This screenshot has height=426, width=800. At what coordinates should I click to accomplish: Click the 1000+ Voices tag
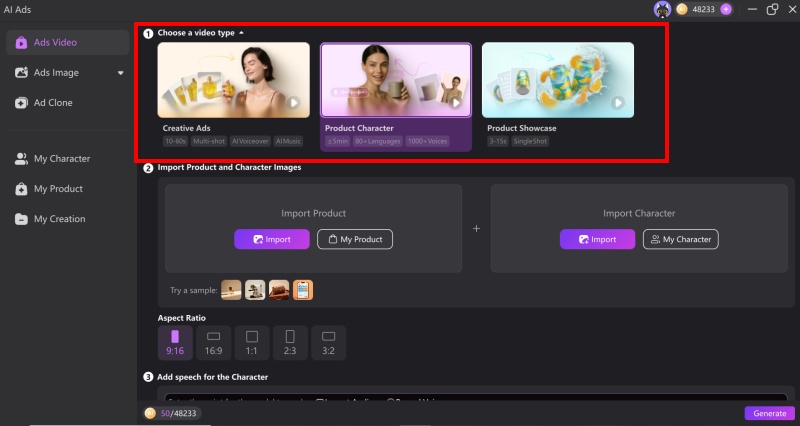428,141
